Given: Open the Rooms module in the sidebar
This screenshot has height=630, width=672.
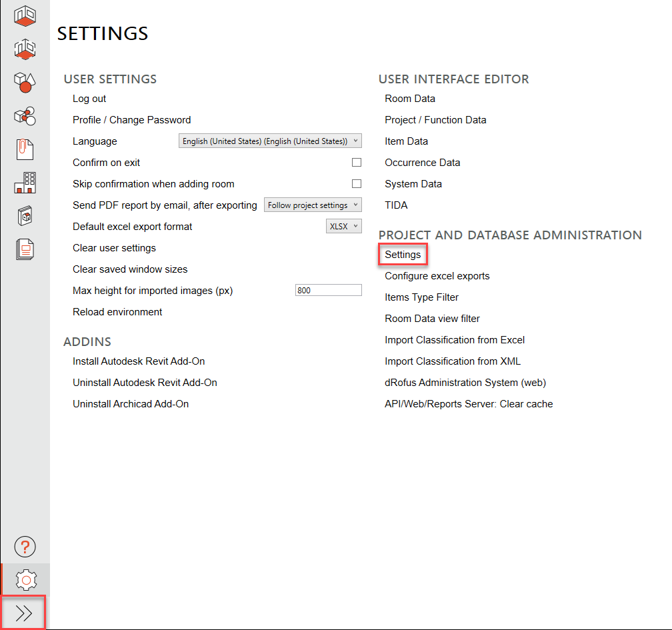Looking at the screenshot, I should point(25,15).
